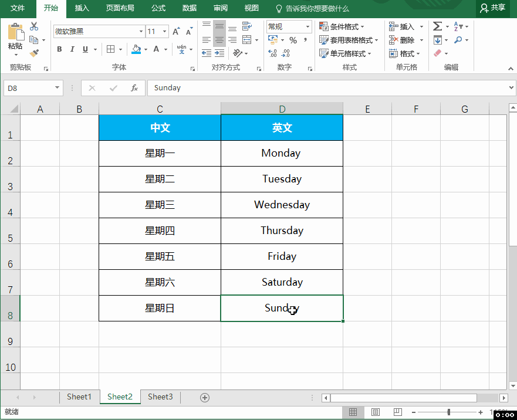The image size is (517, 420).
Task: Click the Sort and Filter icon
Action: click(x=459, y=26)
